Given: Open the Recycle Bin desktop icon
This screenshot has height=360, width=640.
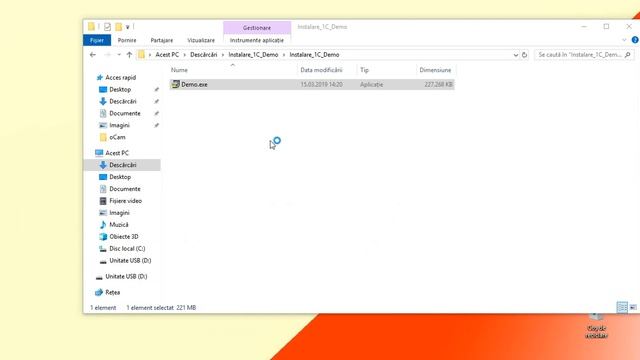Looking at the screenshot, I should coord(596,326).
